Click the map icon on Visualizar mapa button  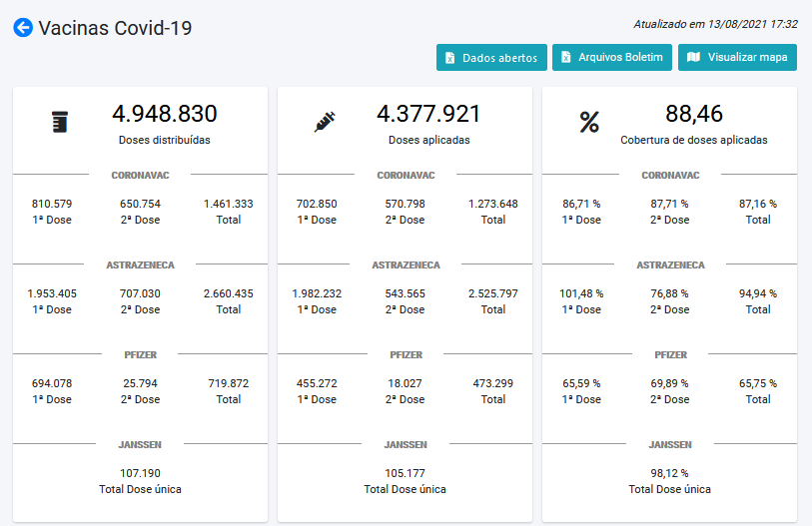693,58
